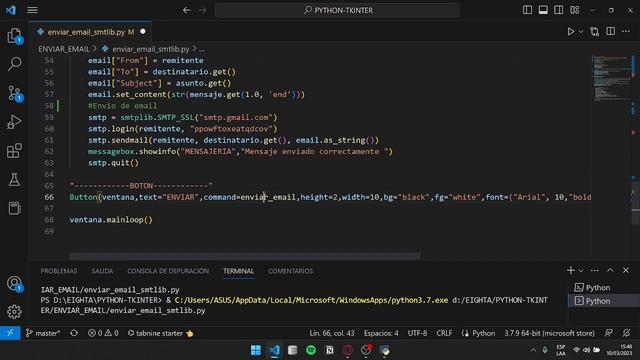Open the compare changes icon in the editor toolbar
This screenshot has width=640, height=360.
click(595, 31)
